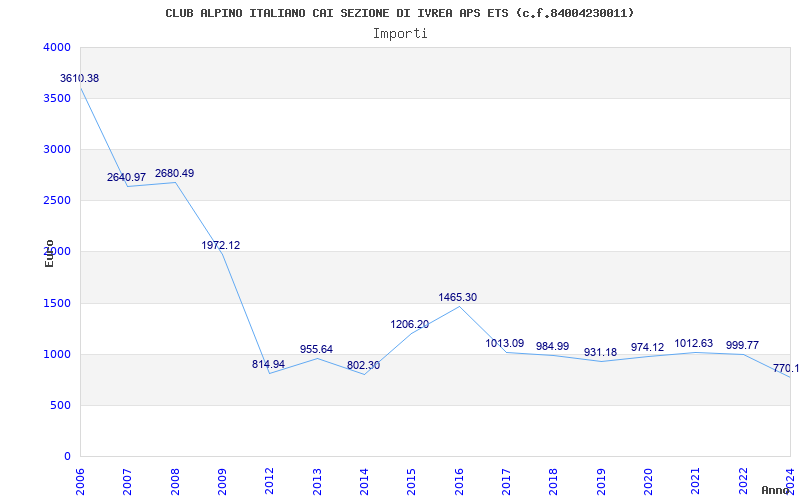Viewport: 800px width, 500px height.
Task: Click the x-axis year 2017
Action: pyautogui.click(x=506, y=481)
